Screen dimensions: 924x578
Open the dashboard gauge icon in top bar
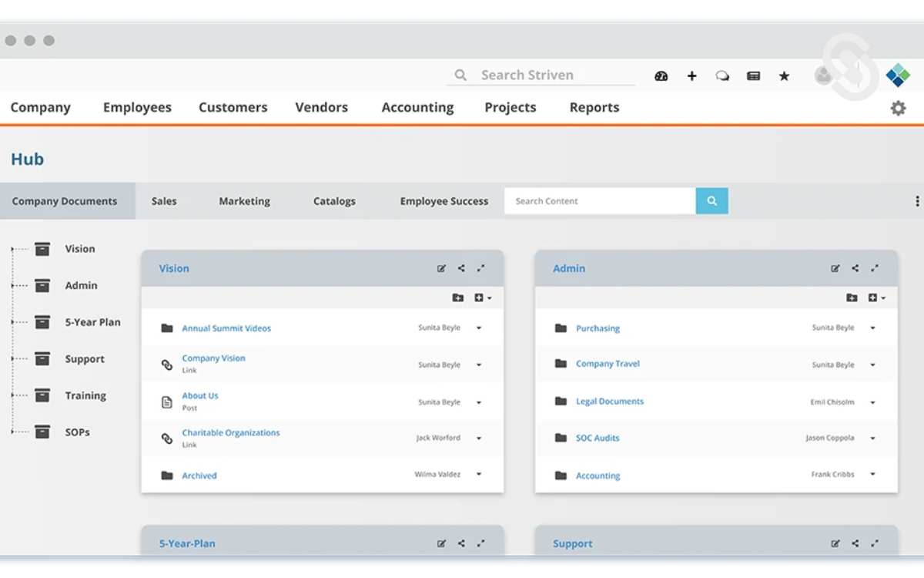click(661, 76)
